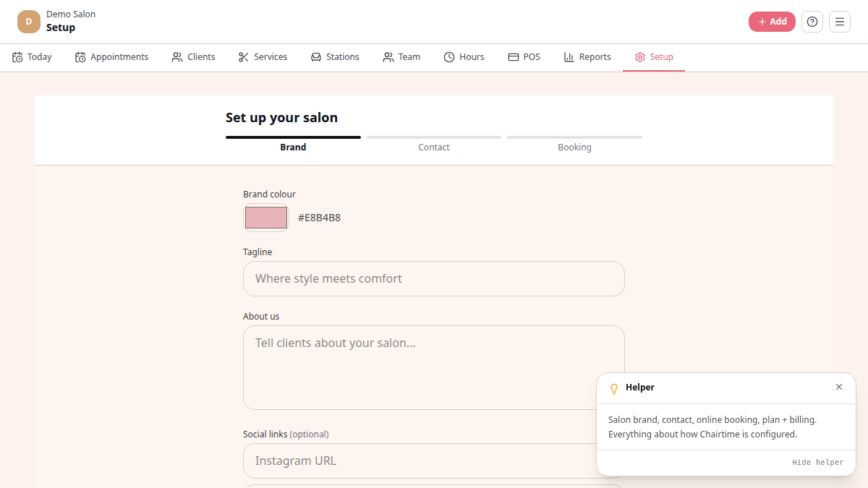868x488 pixels.
Task: Click the Reports bar chart icon
Action: 569,57
